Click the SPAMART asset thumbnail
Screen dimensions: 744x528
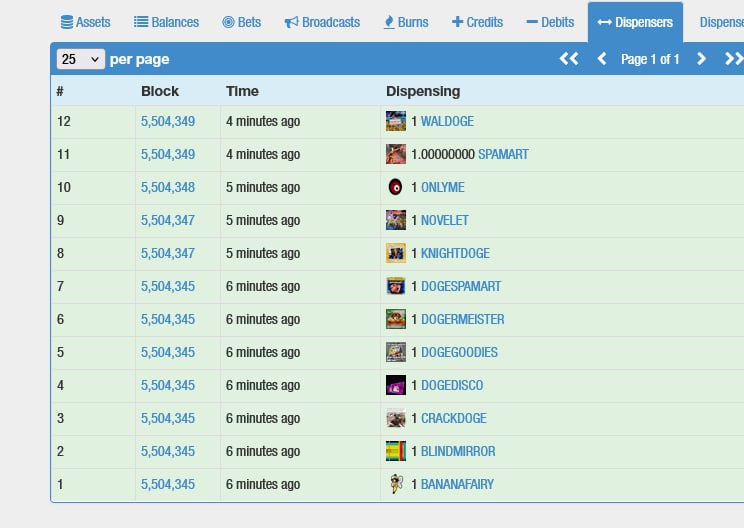point(396,154)
